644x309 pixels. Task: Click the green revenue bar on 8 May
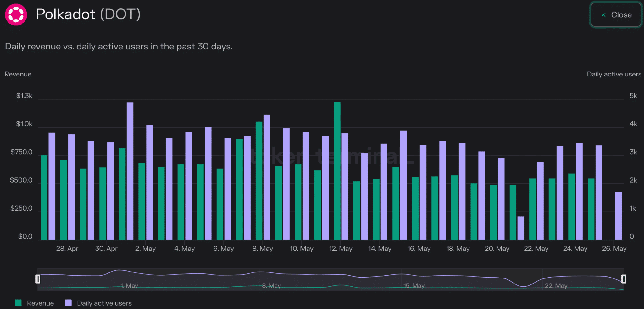point(259,180)
